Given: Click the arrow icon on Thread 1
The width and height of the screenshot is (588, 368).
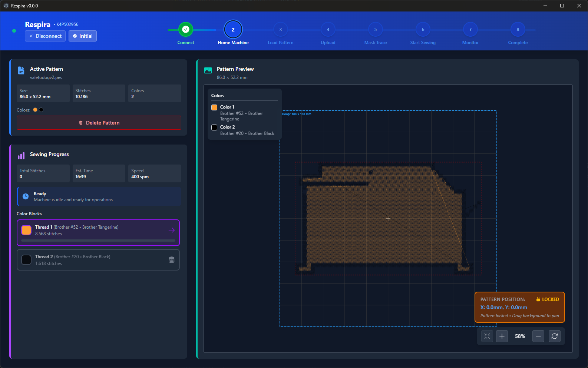Looking at the screenshot, I should pos(172,230).
